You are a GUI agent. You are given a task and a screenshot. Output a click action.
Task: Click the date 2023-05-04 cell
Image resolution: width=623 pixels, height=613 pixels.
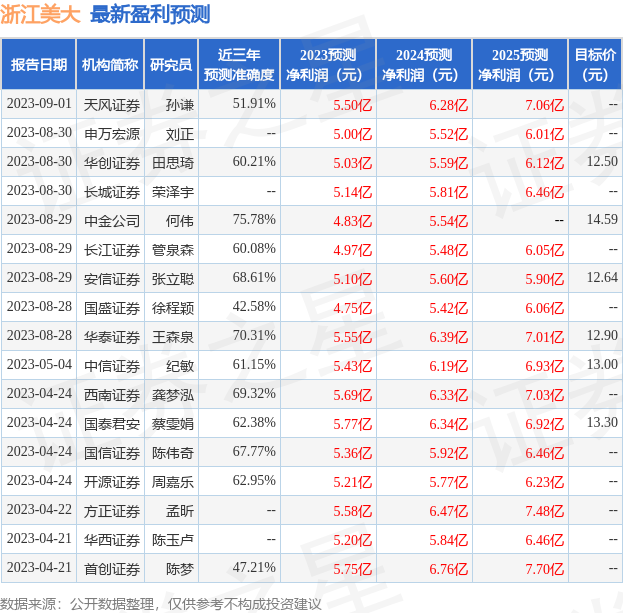point(39,365)
